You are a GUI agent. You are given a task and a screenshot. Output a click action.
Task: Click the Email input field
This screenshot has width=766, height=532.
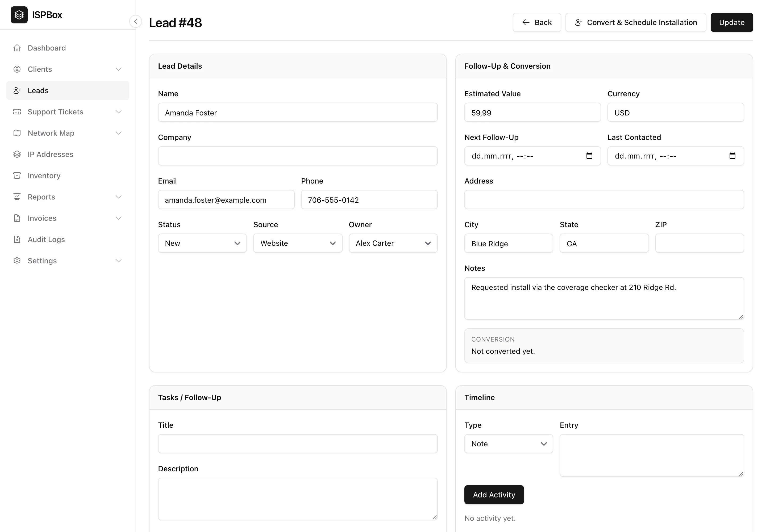pyautogui.click(x=226, y=200)
